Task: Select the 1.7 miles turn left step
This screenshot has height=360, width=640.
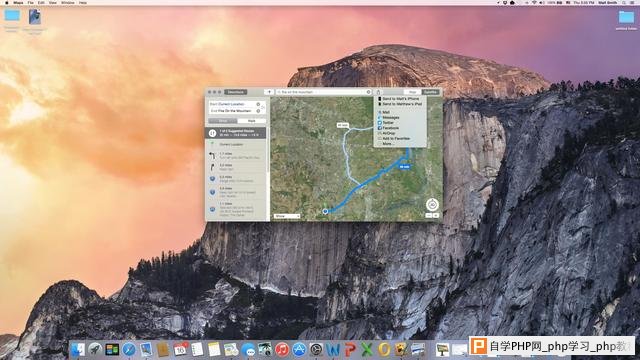Action: tap(236, 156)
